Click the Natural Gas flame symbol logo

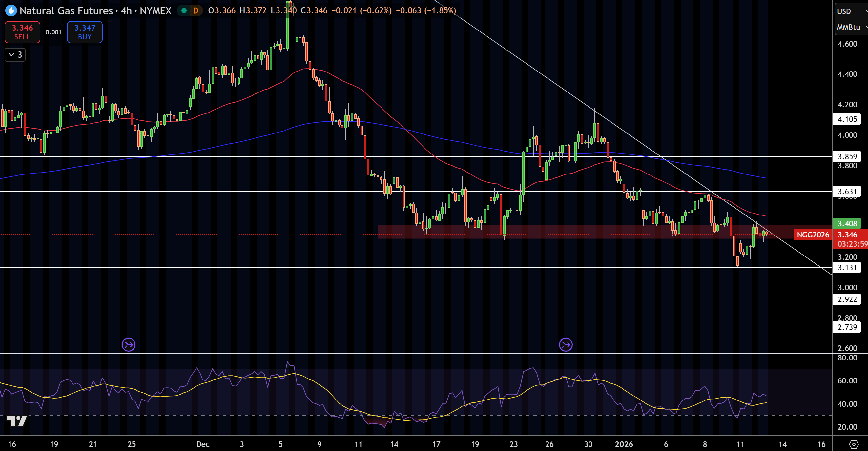coord(11,11)
